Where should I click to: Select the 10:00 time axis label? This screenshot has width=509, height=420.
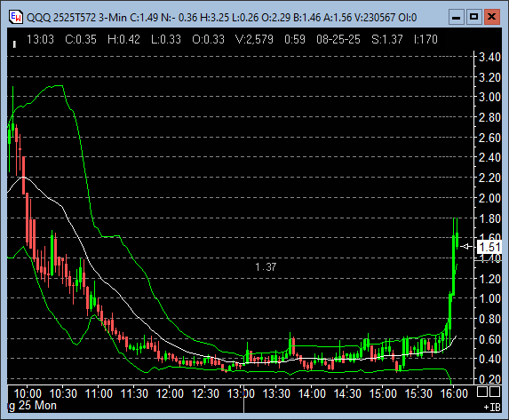click(x=28, y=393)
